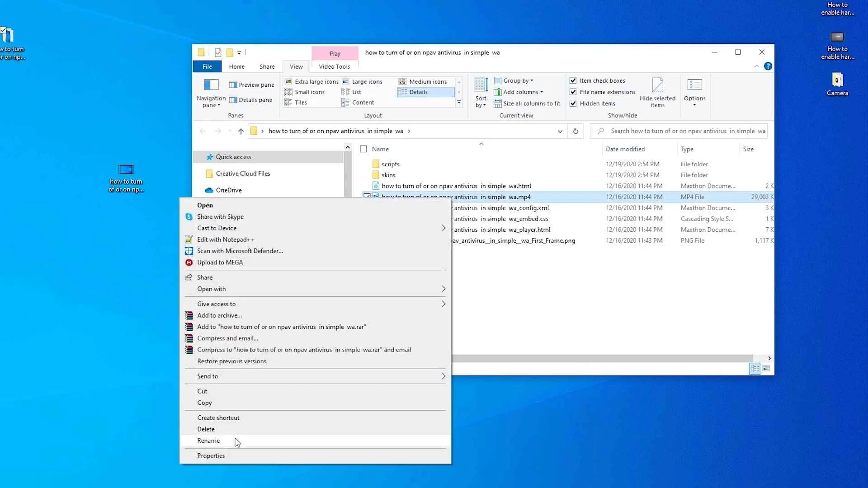Click Hide selected items icon
This screenshot has width=868, height=488.
pos(657,85)
